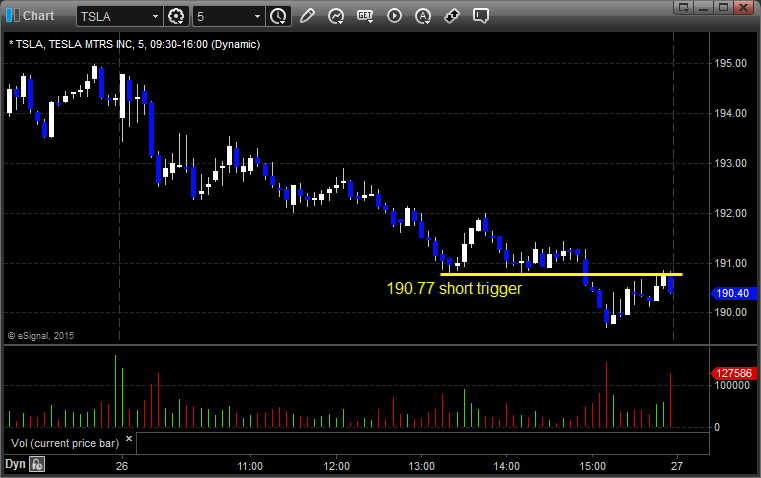761x478 pixels.
Task: Minimize the Chart window
Action: pyautogui.click(x=704, y=7)
